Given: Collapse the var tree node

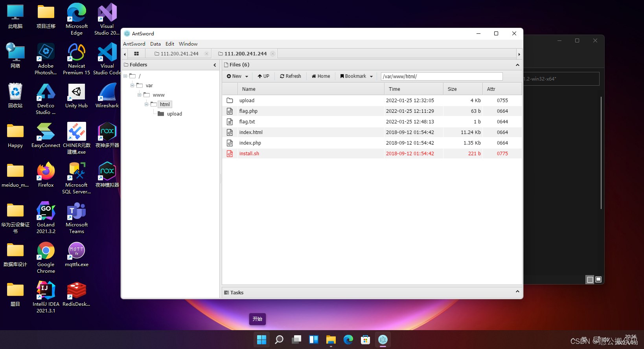Looking at the screenshot, I should tap(132, 86).
